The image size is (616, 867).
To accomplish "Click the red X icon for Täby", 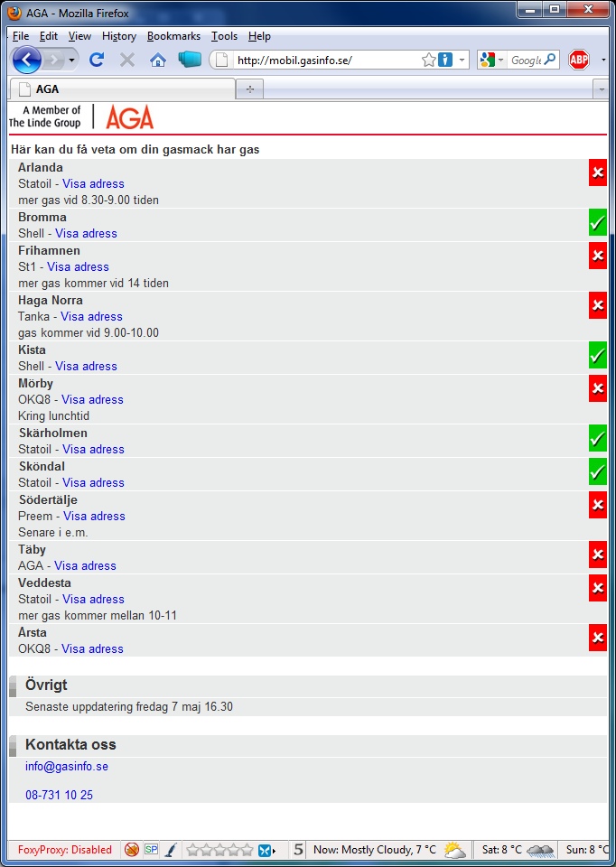I will click(598, 555).
